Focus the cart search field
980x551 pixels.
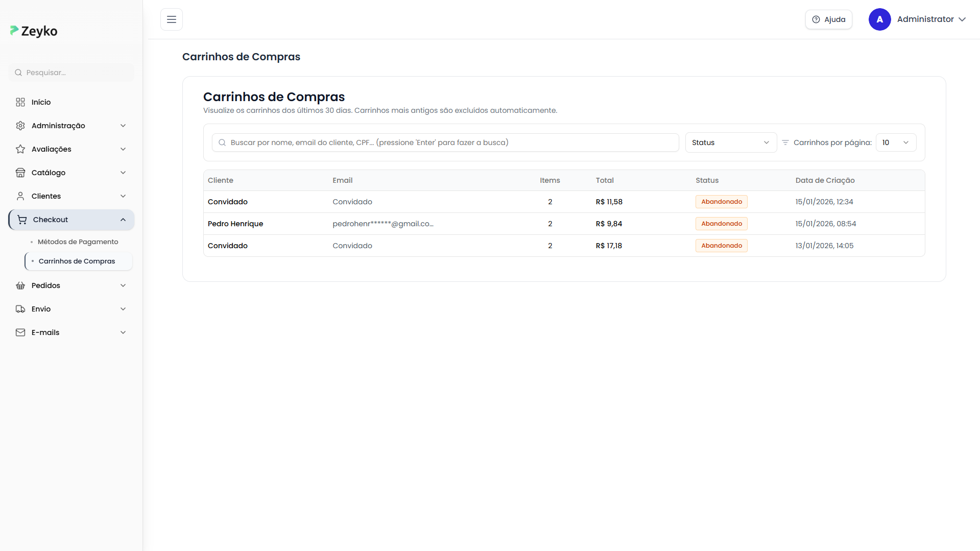point(445,142)
